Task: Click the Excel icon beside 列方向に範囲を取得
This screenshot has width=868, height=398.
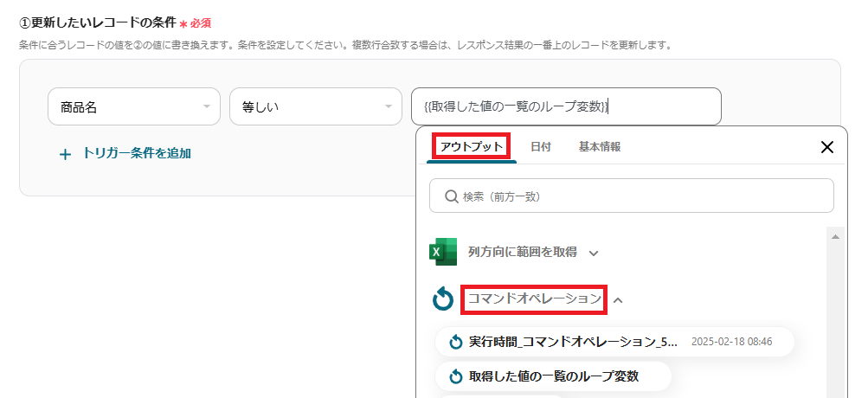Action: point(443,252)
